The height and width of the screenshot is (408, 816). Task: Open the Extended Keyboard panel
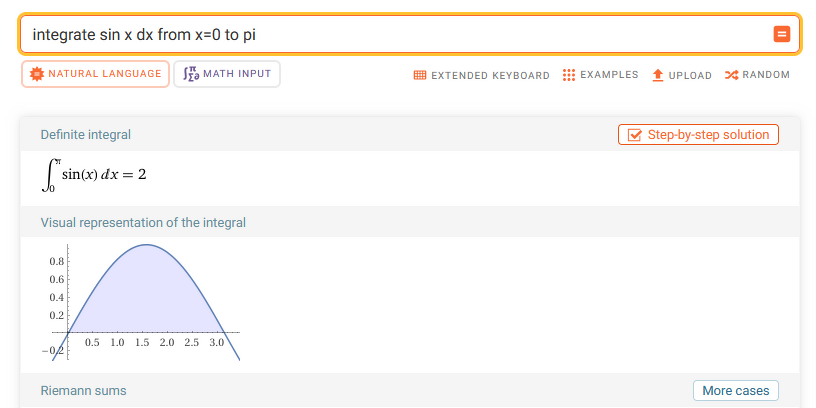click(490, 75)
